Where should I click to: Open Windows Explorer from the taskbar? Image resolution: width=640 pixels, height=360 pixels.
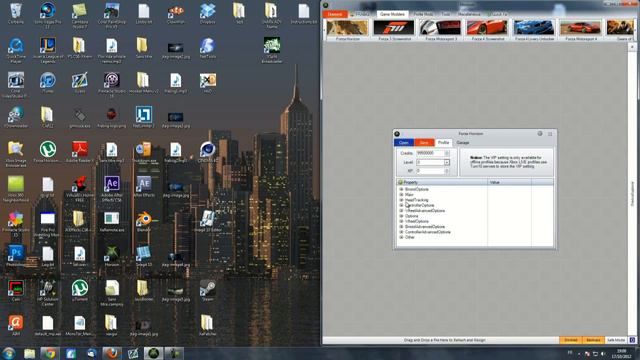coord(29,353)
